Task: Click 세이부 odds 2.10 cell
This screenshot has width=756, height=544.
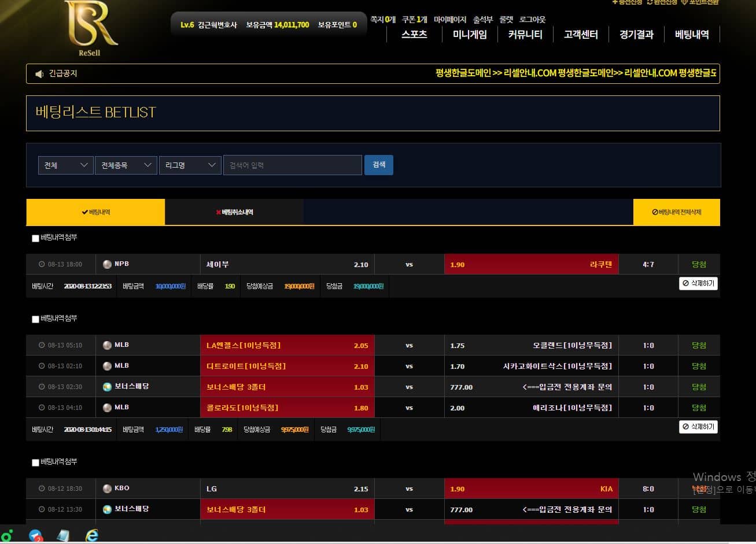Action: [x=287, y=264]
